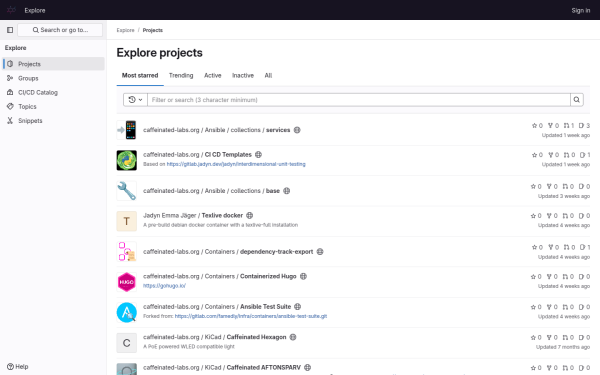Viewport: 600px width, 375px height.
Task: Click Caffeinated Hexagon letter C avatar
Action: click(127, 343)
